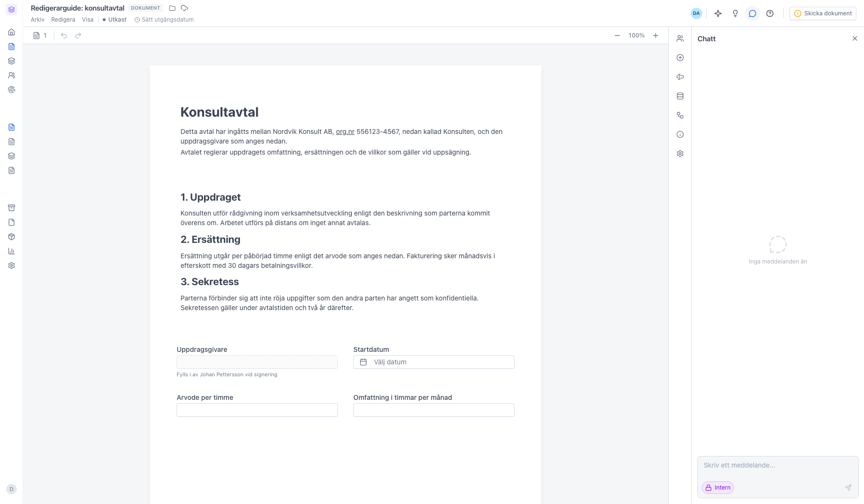Click the Utkast status label
Image resolution: width=864 pixels, height=504 pixels.
coord(115,20)
